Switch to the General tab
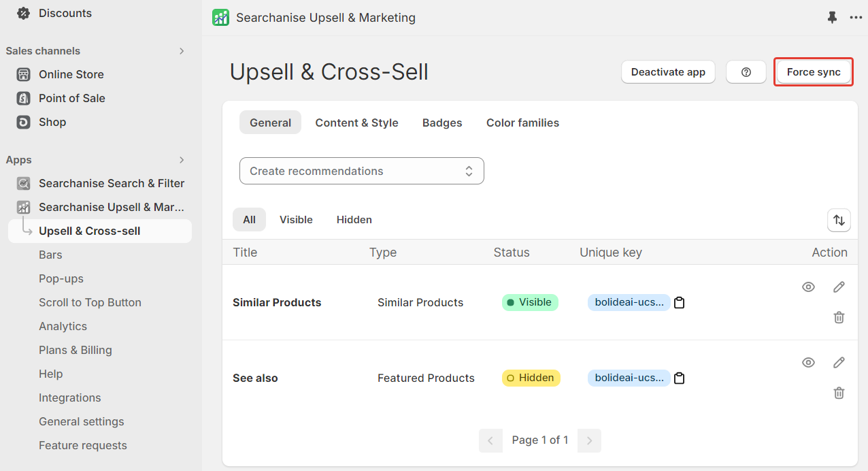Screen dimensions: 868x471 pyautogui.click(x=270, y=123)
